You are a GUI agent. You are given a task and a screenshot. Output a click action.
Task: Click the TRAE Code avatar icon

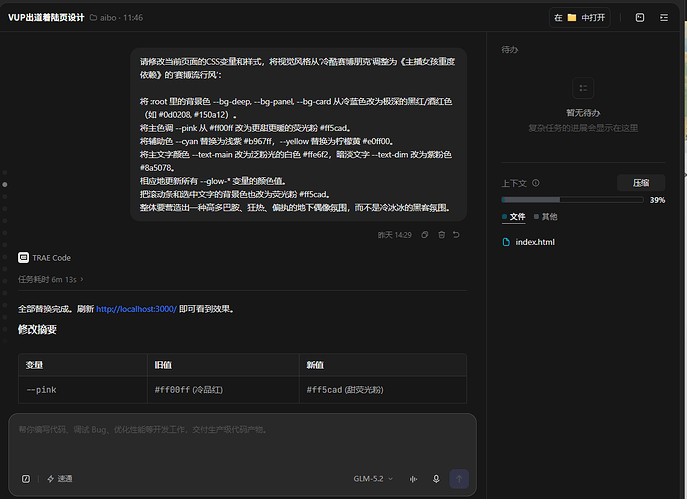tap(24, 258)
